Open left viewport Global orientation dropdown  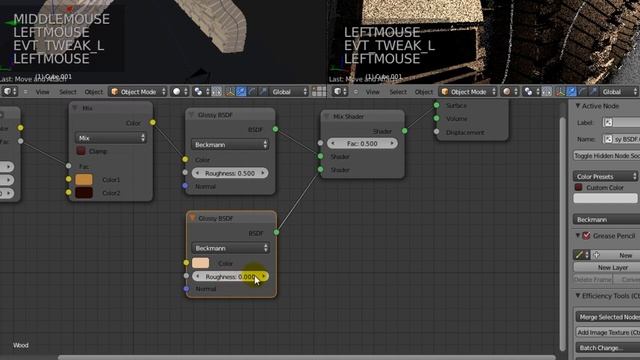coord(289,91)
